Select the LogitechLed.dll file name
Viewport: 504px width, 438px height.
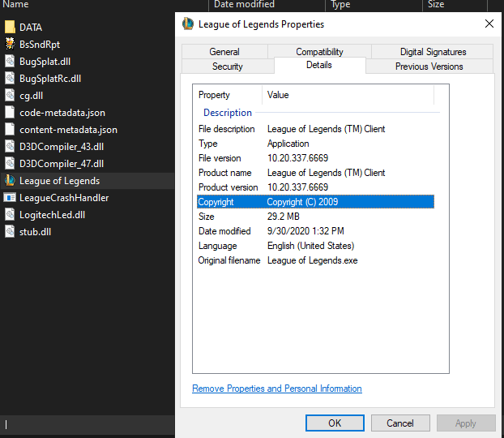tap(53, 215)
